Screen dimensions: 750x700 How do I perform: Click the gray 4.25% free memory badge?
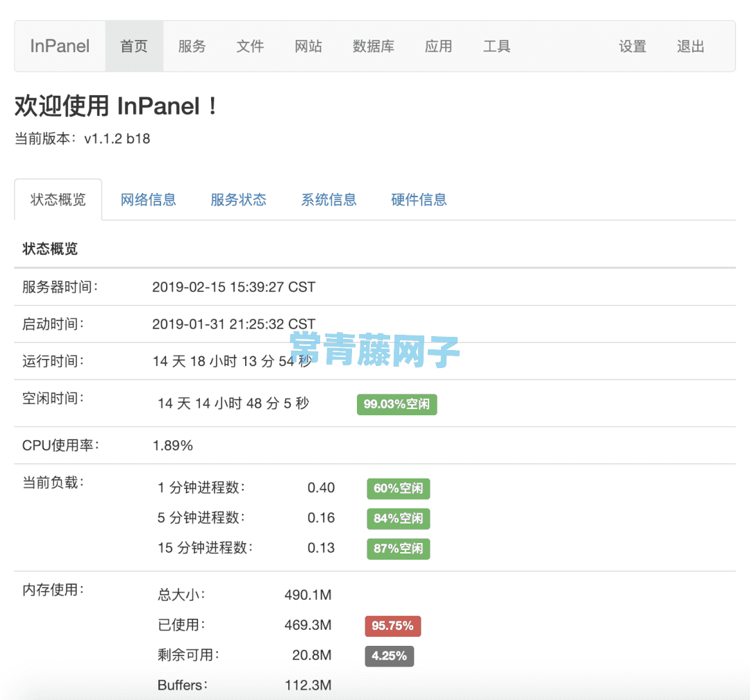[389, 656]
